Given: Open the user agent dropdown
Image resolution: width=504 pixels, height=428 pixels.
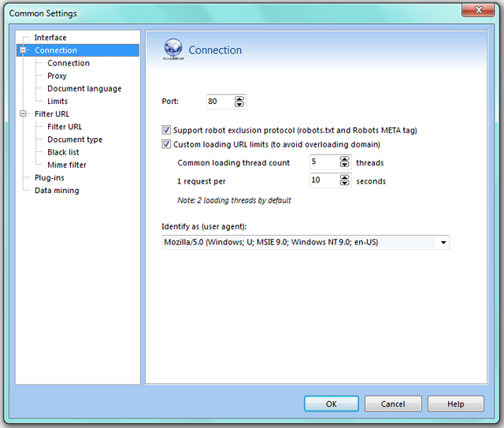Looking at the screenshot, I should [x=443, y=242].
